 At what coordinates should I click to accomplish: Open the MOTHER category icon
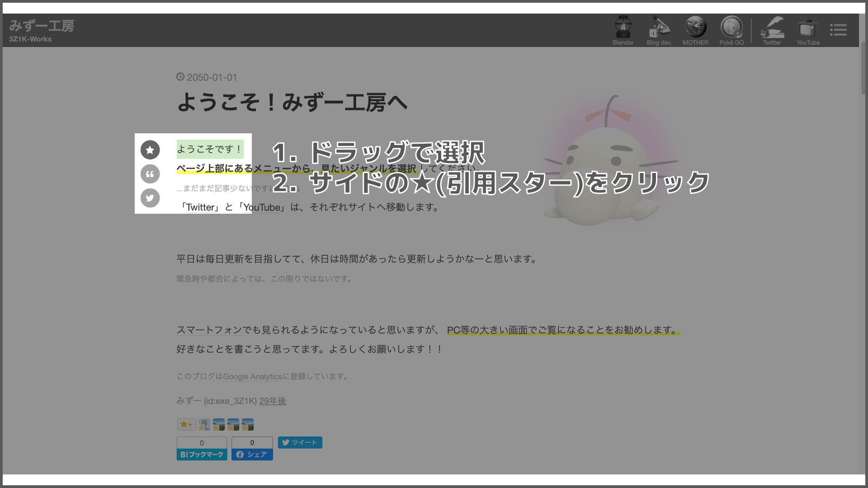click(x=695, y=31)
